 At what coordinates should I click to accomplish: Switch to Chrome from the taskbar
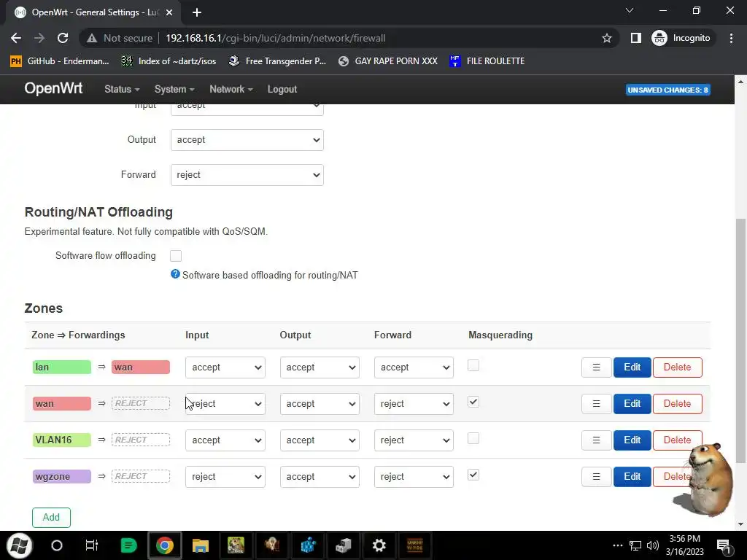[164, 545]
